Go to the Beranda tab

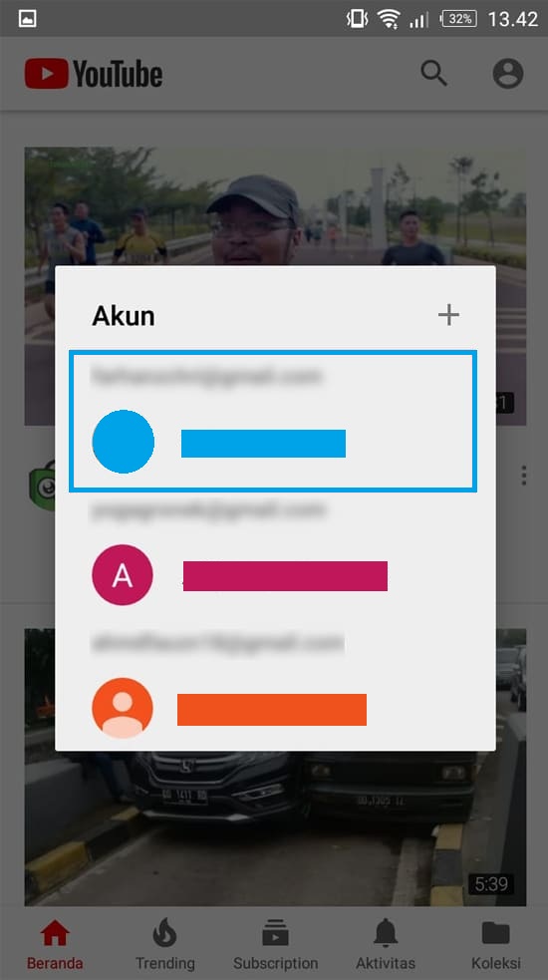click(x=55, y=946)
